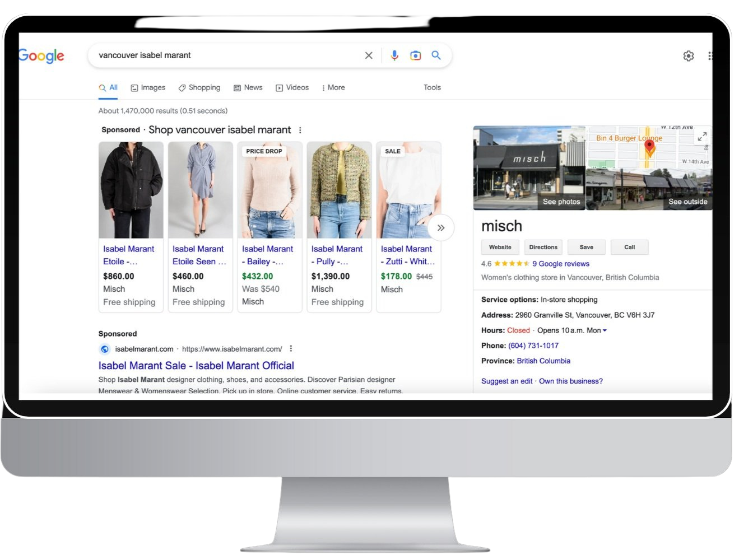Open Isabel Marant Etoile Seen product title
739x560 pixels.
[x=199, y=255]
